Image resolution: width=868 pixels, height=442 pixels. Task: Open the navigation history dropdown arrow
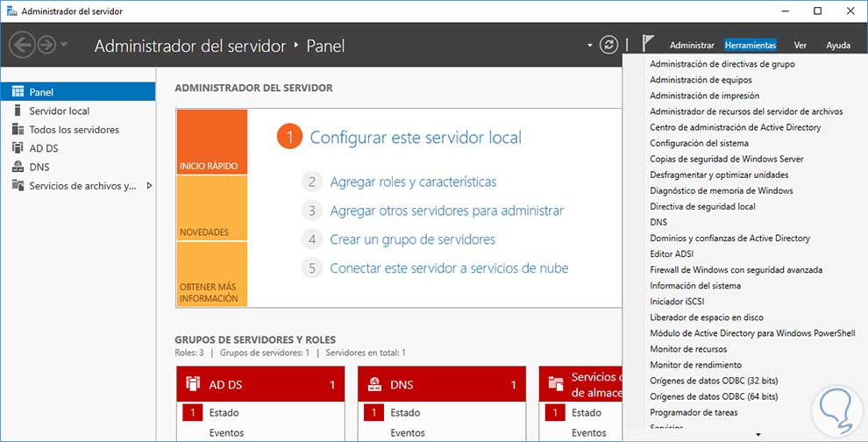coord(64,45)
